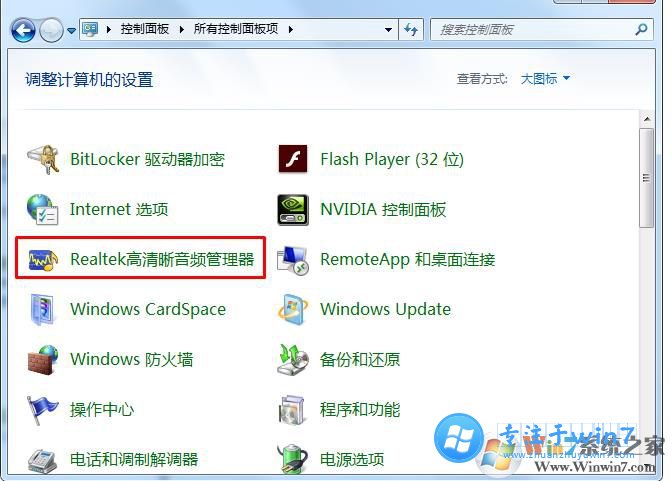Click the 电源选项 battery icon
The width and height of the screenshot is (672, 481).
[293, 459]
